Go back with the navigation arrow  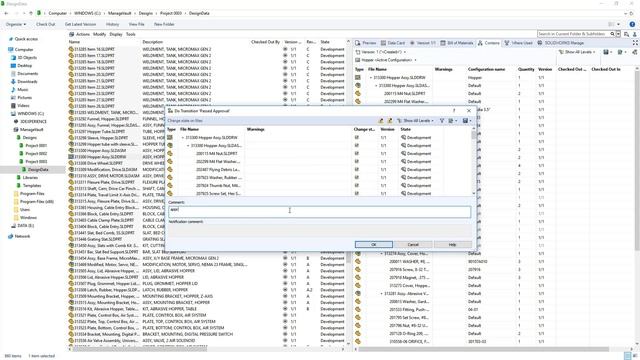pos(6,13)
